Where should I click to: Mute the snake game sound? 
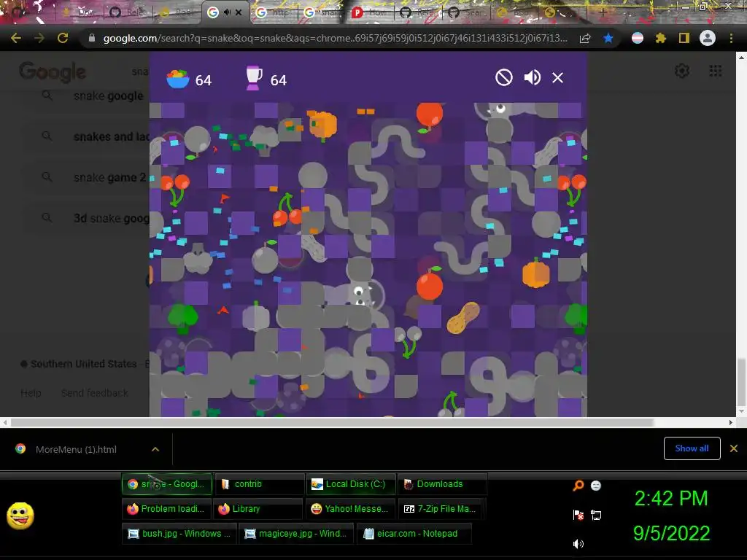pyautogui.click(x=532, y=77)
